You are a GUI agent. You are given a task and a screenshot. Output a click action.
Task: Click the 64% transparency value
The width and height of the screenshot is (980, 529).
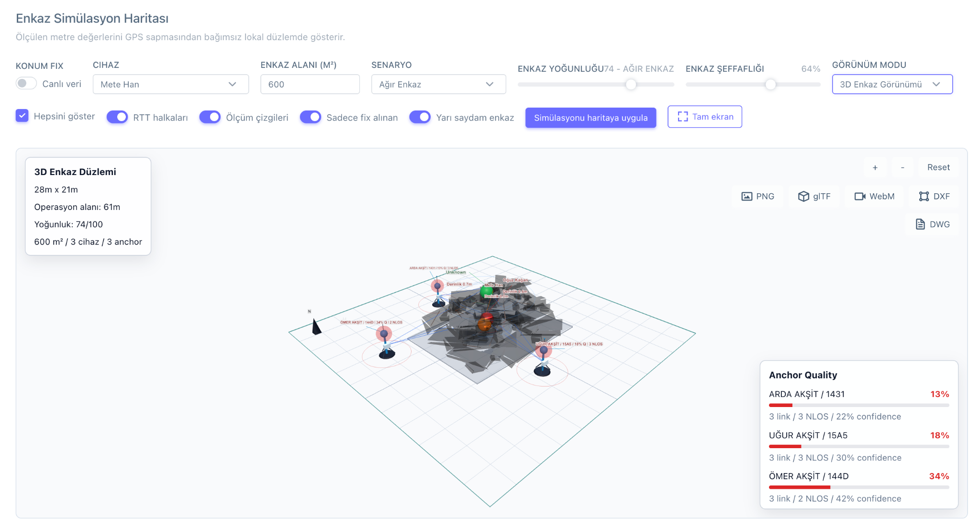click(811, 69)
